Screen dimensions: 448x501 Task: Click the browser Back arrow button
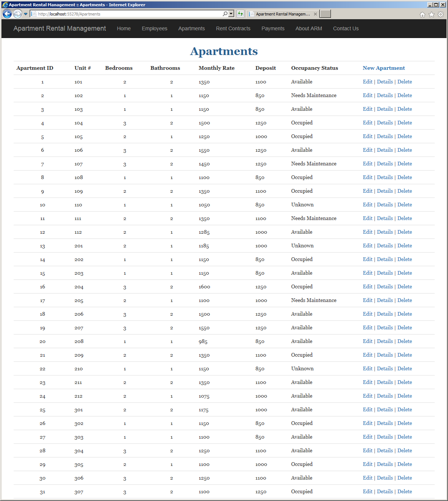[x=7, y=14]
